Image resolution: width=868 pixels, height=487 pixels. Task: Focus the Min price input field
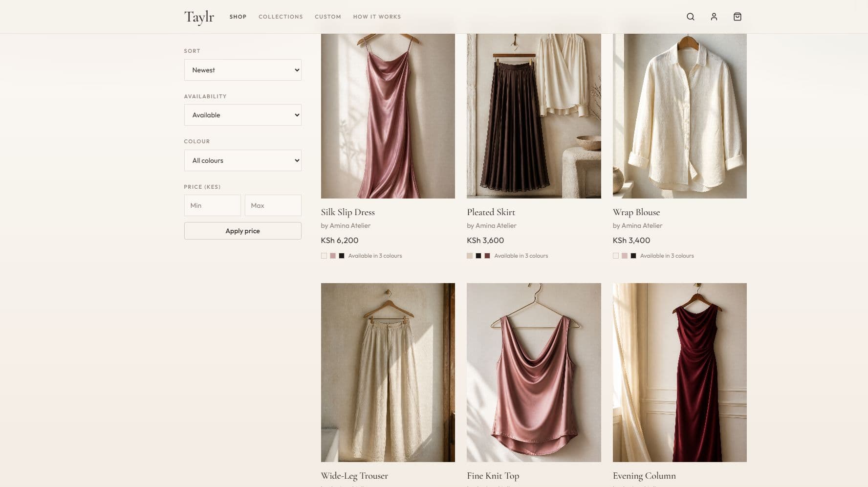pos(212,205)
